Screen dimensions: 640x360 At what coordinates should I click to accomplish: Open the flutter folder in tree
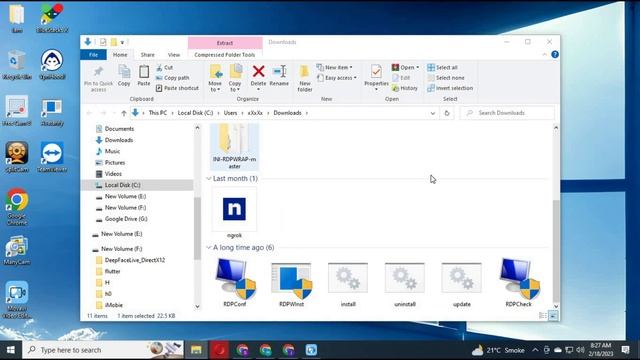point(112,271)
